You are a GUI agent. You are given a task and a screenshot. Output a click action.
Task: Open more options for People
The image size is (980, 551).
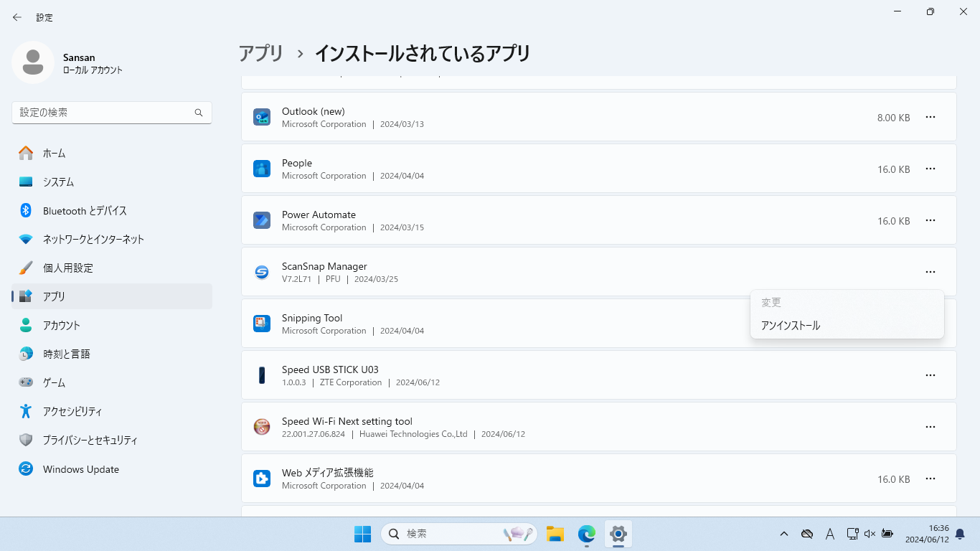point(930,169)
